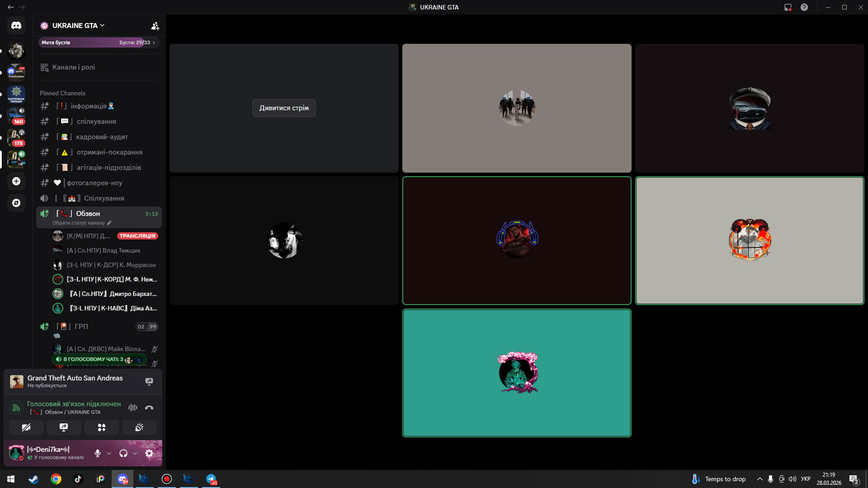Viewport: 868px width, 488px height.
Task: Open the фотогалерея-нпу channel
Action: click(98, 183)
